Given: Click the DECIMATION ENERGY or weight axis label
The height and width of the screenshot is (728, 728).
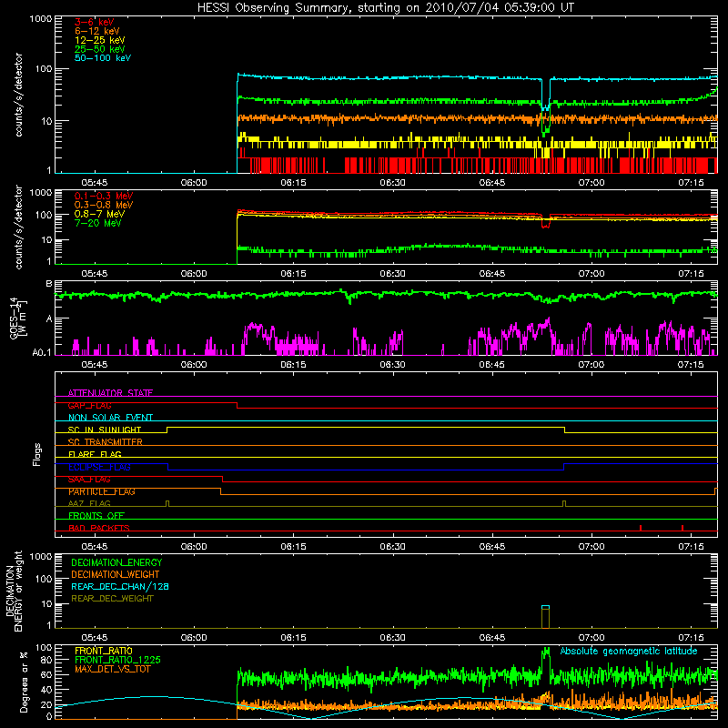Looking at the screenshot, I should click(14, 591).
